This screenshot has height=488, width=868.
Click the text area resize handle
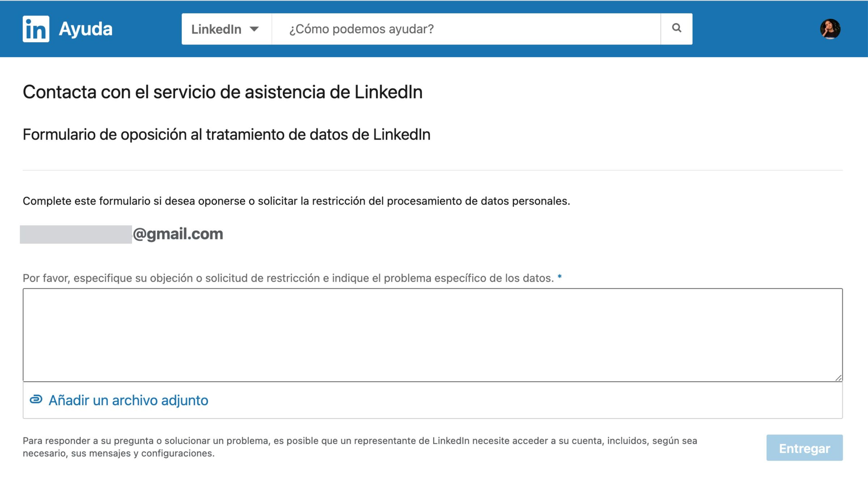pos(839,378)
